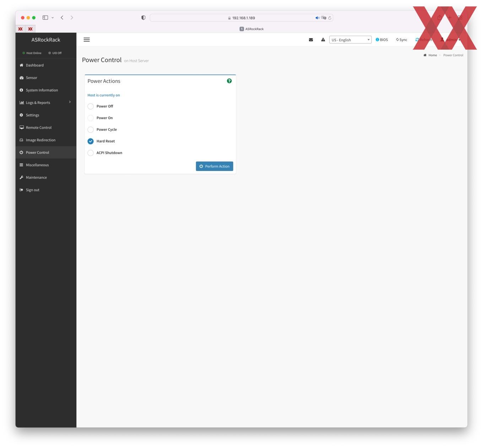
Task: Click the privacy shield icon
Action: (143, 18)
